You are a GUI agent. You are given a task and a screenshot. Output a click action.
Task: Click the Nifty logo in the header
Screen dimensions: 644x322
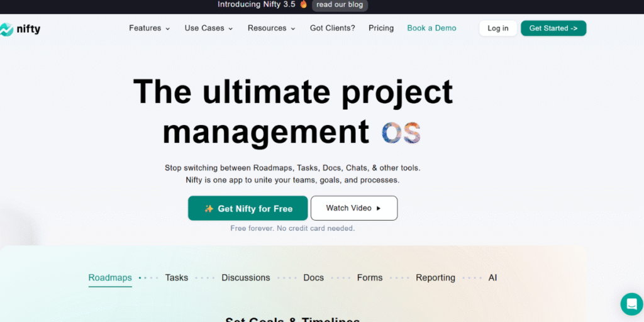click(x=20, y=29)
